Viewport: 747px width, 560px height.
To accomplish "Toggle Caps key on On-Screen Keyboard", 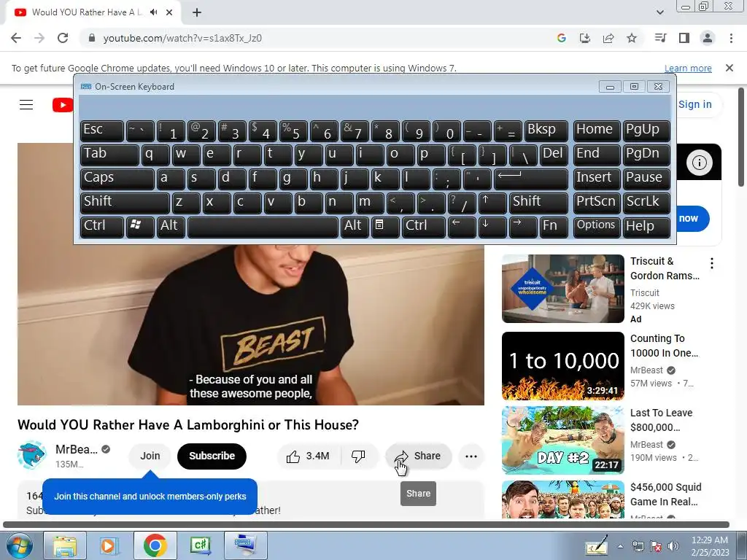I will (117, 178).
